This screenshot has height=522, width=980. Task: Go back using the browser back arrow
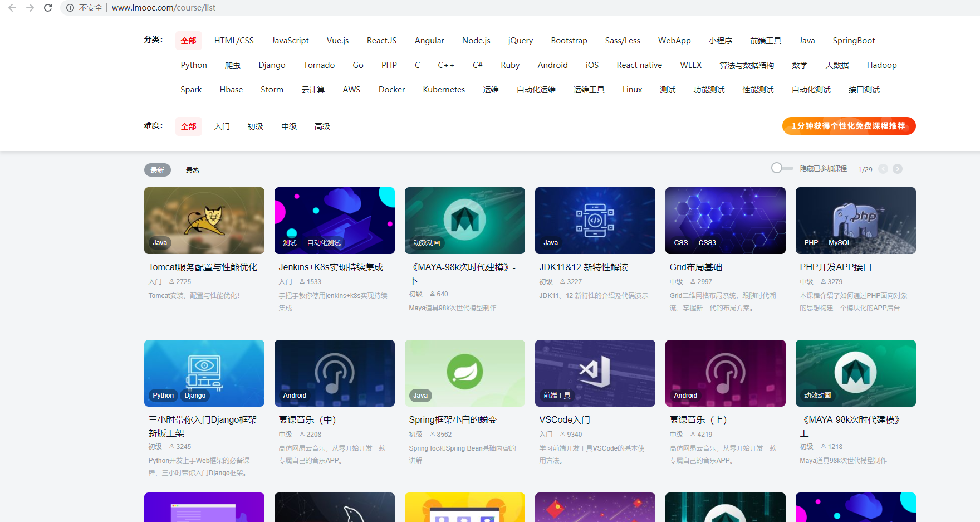(12, 8)
